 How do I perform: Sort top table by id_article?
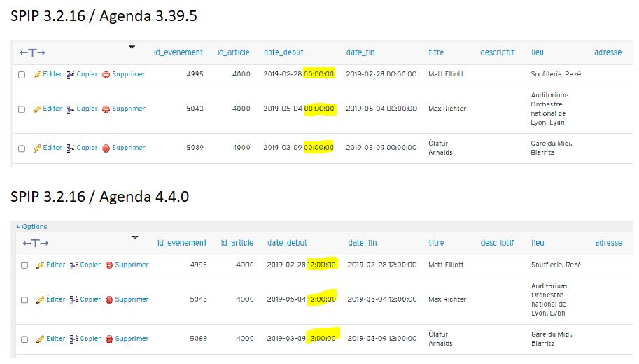pyautogui.click(x=233, y=52)
